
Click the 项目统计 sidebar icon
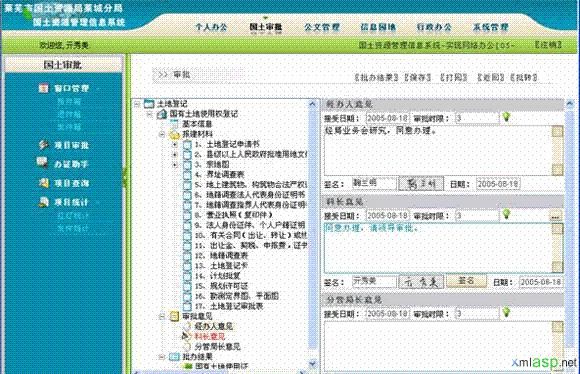[44, 202]
